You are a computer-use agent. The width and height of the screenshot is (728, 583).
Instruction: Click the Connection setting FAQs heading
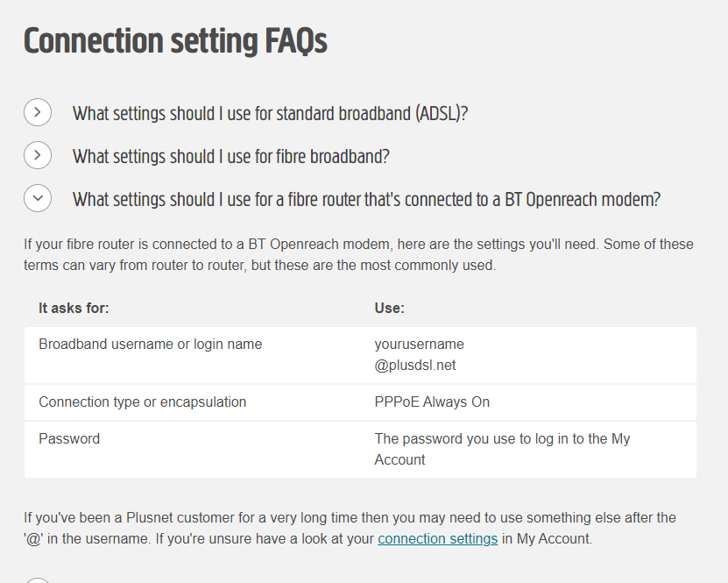[175, 41]
